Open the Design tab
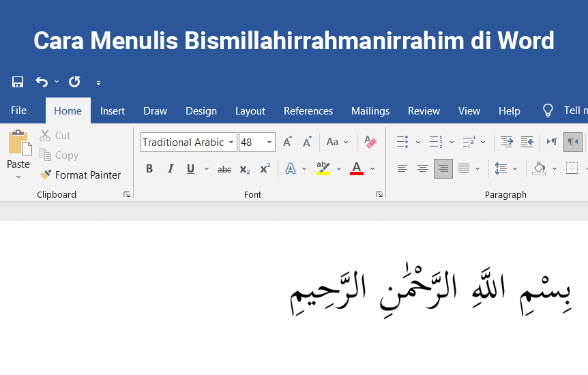Screen dimensions: 588x375 tap(201, 111)
